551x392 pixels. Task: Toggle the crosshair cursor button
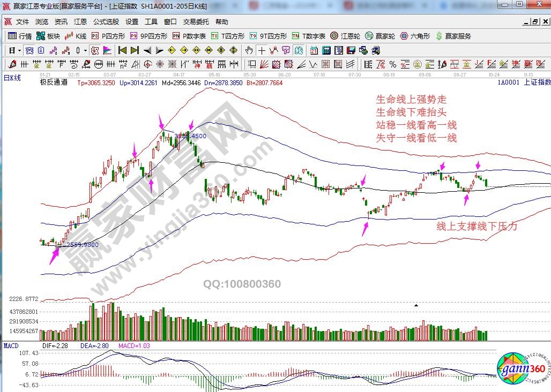[262, 50]
